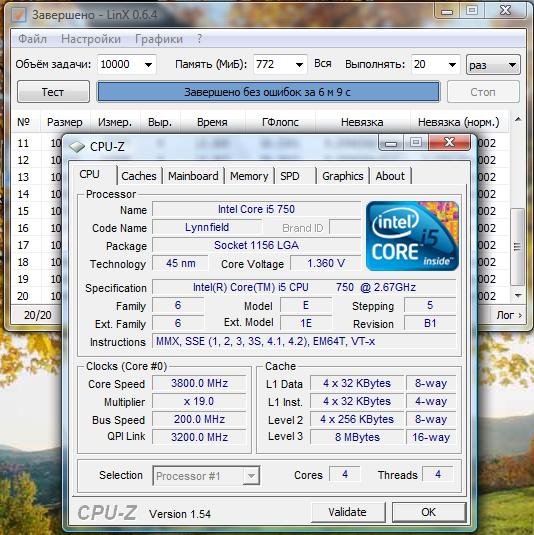Click the 1.360 V core voltage value
The width and height of the screenshot is (534, 535).
(326, 263)
